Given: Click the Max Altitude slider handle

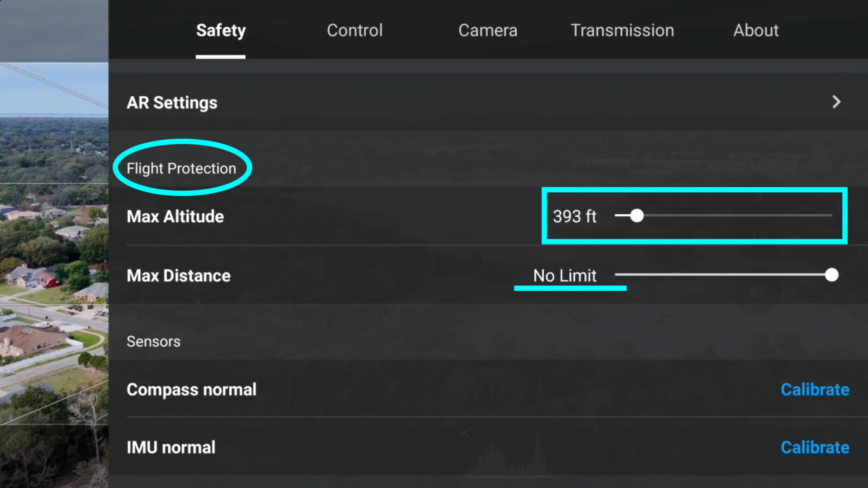Looking at the screenshot, I should click(x=637, y=216).
